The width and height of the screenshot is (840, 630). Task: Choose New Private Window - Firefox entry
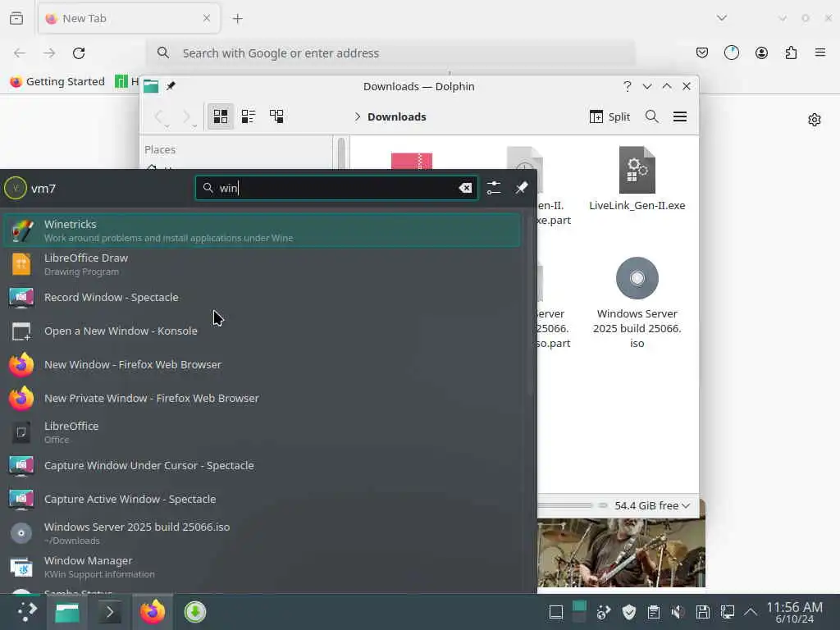pos(262,399)
